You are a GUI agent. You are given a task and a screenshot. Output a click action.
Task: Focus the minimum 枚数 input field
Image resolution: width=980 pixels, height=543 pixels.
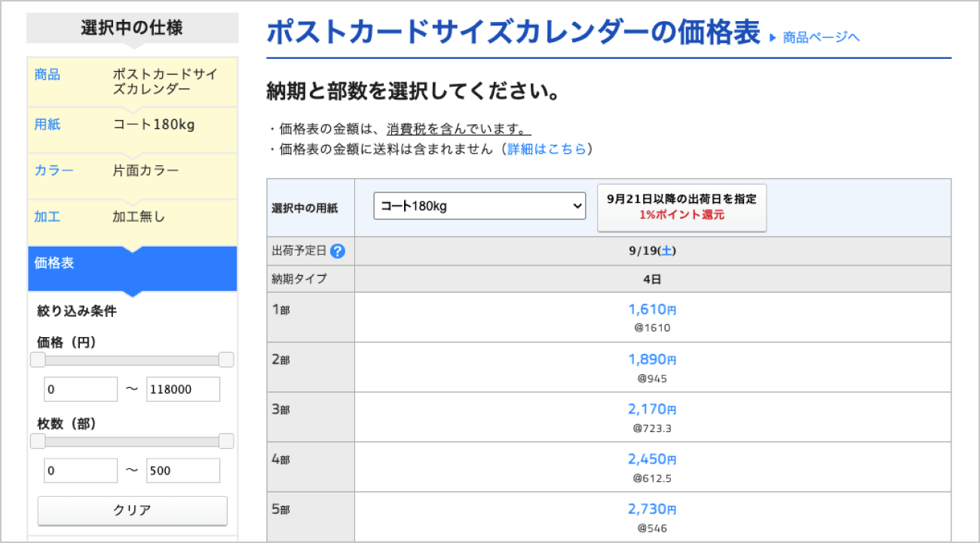81,471
